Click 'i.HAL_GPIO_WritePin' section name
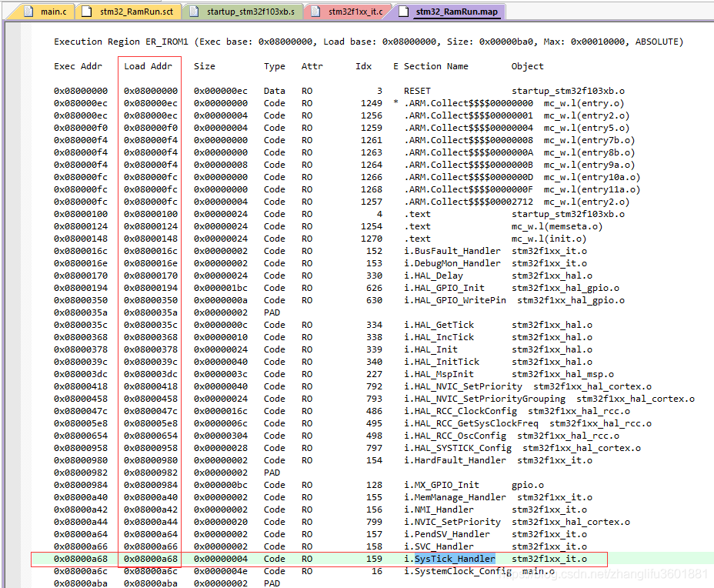 [455, 299]
